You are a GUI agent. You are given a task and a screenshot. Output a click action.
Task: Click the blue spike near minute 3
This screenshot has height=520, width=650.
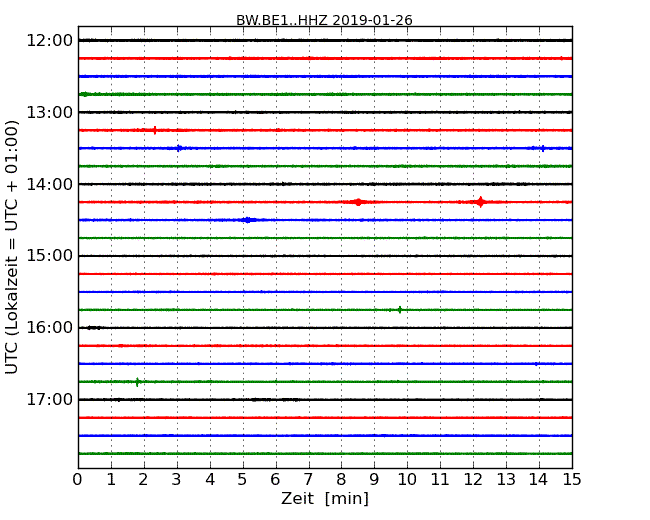[179, 148]
